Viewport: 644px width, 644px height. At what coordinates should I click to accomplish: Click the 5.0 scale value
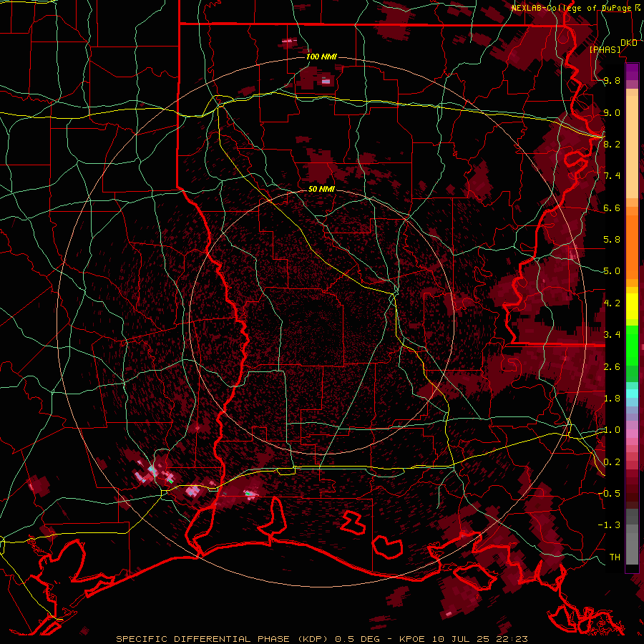[x=612, y=271]
